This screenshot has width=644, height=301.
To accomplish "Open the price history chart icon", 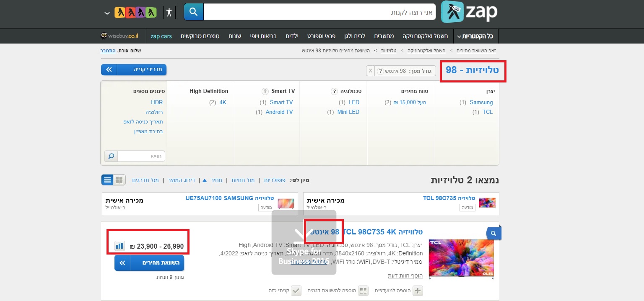I will tap(119, 246).
